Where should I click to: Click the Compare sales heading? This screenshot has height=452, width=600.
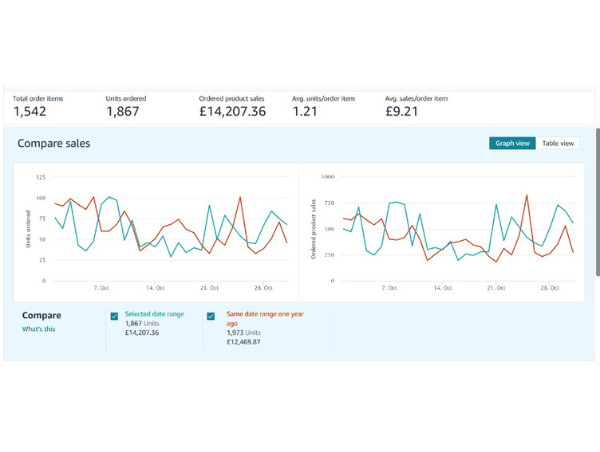click(54, 144)
